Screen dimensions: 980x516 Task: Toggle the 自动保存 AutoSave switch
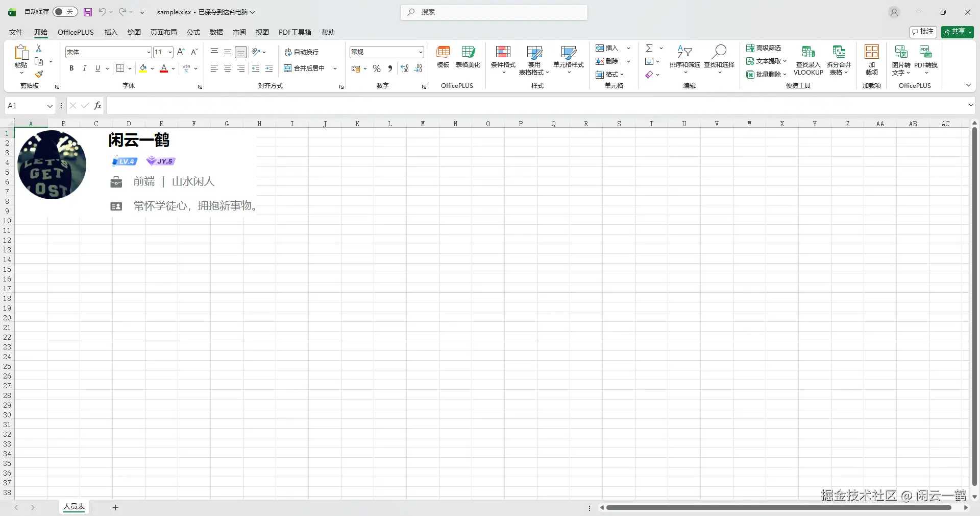point(65,12)
